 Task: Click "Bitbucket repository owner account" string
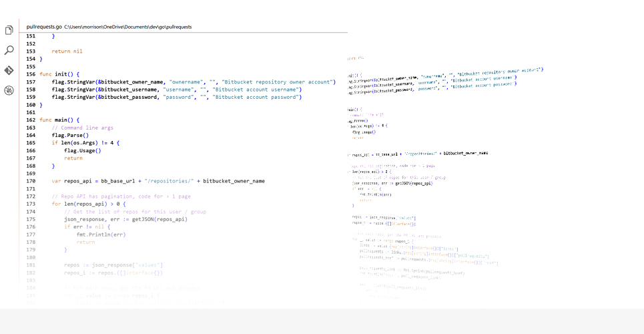coord(276,82)
